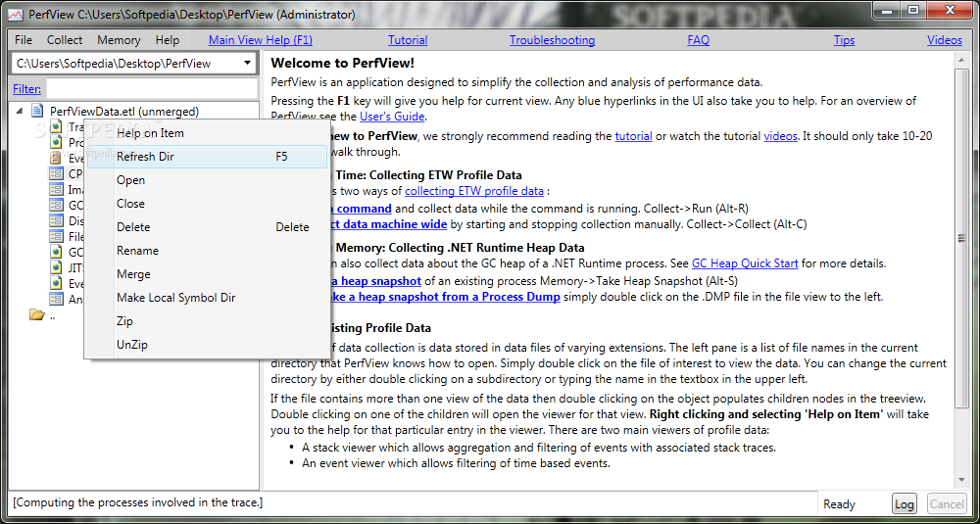Click the help pane vertical scrollbar thumb

(x=961, y=237)
